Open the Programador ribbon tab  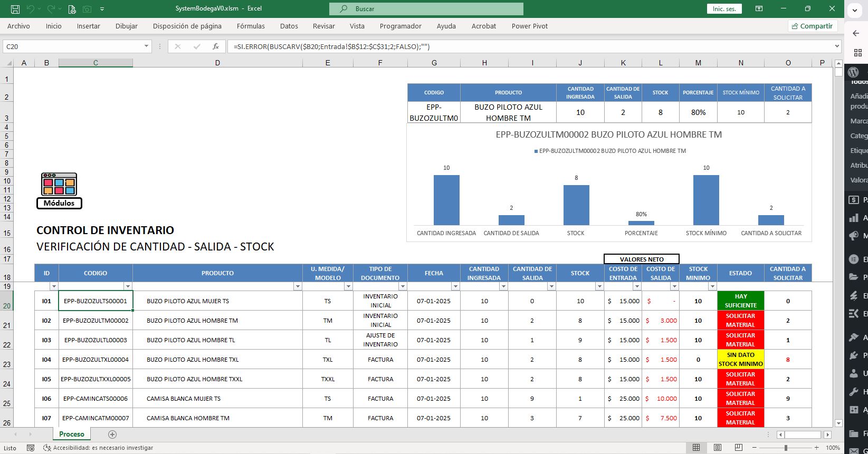(400, 26)
